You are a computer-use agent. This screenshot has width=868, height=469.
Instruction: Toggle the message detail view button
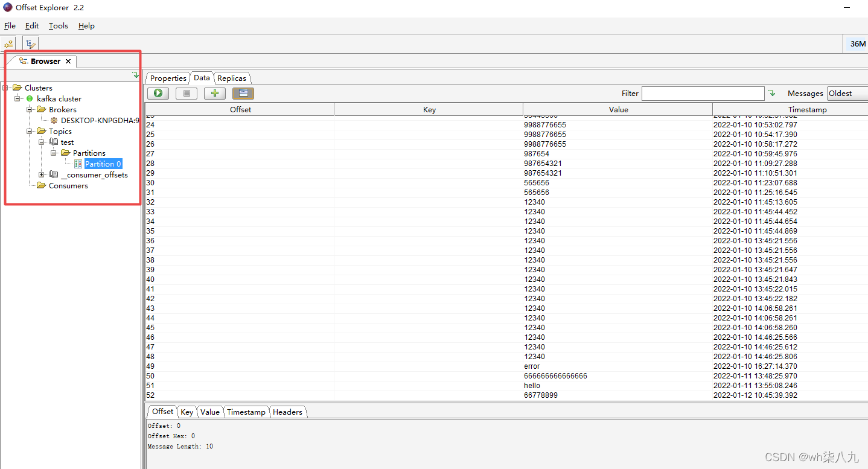point(243,93)
